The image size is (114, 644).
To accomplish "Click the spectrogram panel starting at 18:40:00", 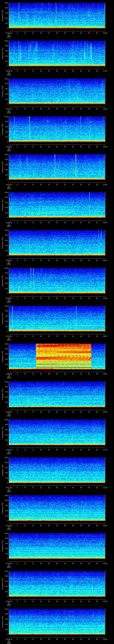I will click(57, 432).
